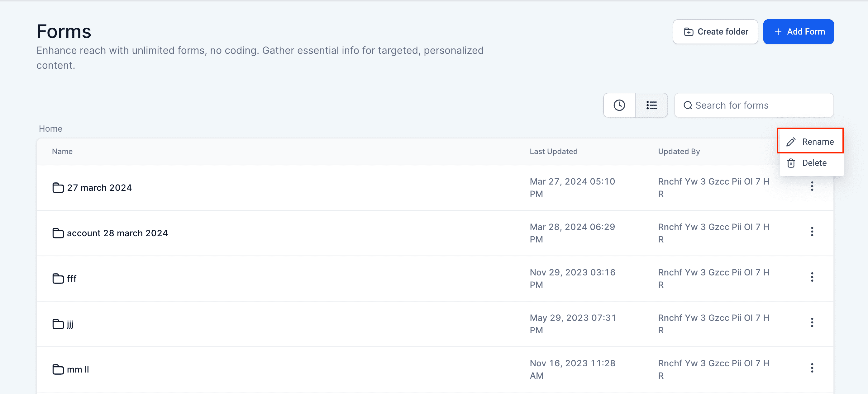Click the Add Form button
Screen dimensions: 868x394
798,32
